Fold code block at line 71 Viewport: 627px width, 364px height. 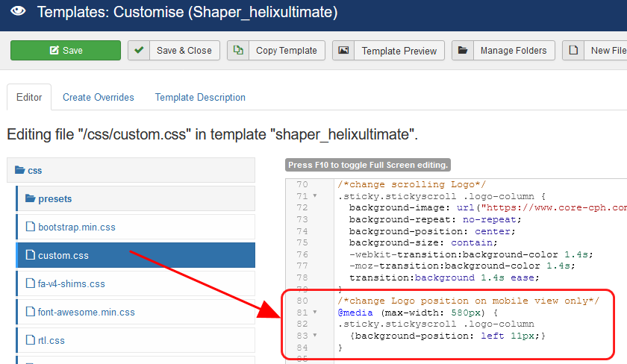tap(315, 197)
